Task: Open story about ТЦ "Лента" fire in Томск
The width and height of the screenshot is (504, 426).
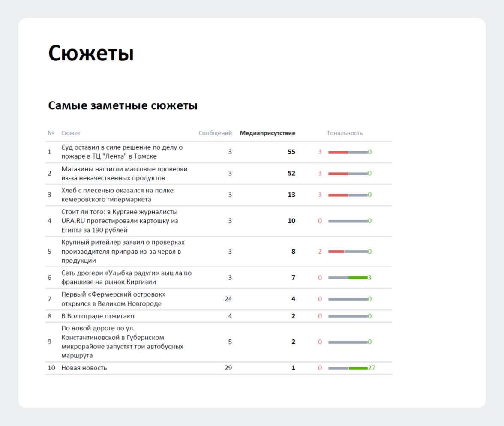Action: pos(122,152)
